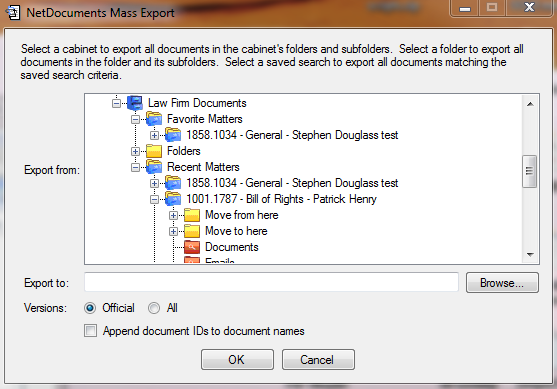This screenshot has height=389, width=557.
Task: Open the Browse button for export location
Action: [502, 283]
